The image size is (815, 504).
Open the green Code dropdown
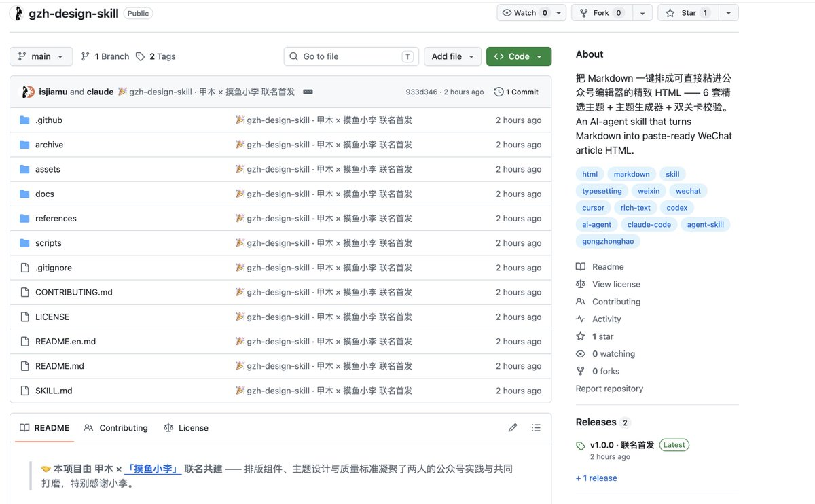point(519,56)
